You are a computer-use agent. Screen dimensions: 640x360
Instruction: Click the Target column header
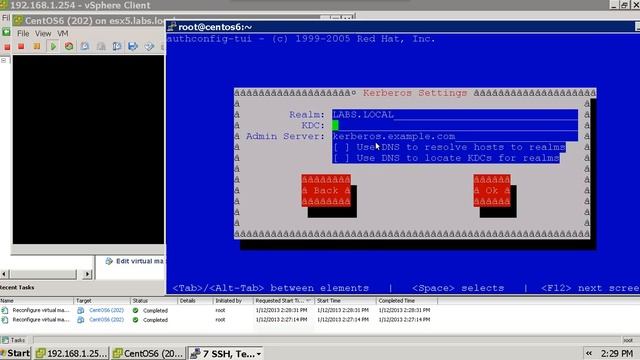point(102,301)
